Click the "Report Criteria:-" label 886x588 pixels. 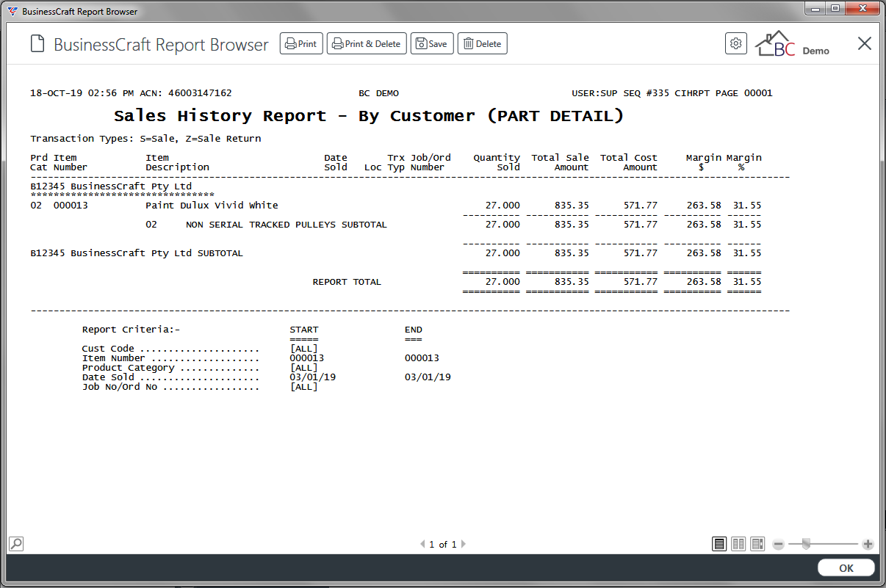coord(131,330)
